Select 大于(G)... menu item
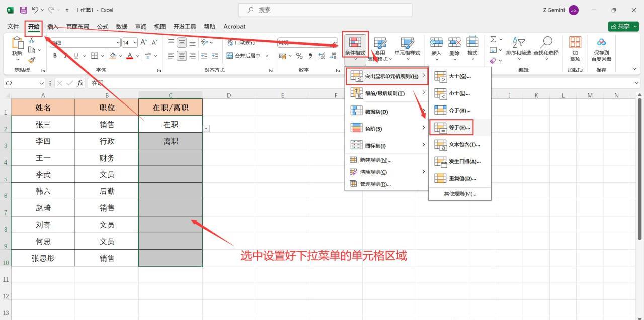The image size is (644, 320). pos(459,76)
